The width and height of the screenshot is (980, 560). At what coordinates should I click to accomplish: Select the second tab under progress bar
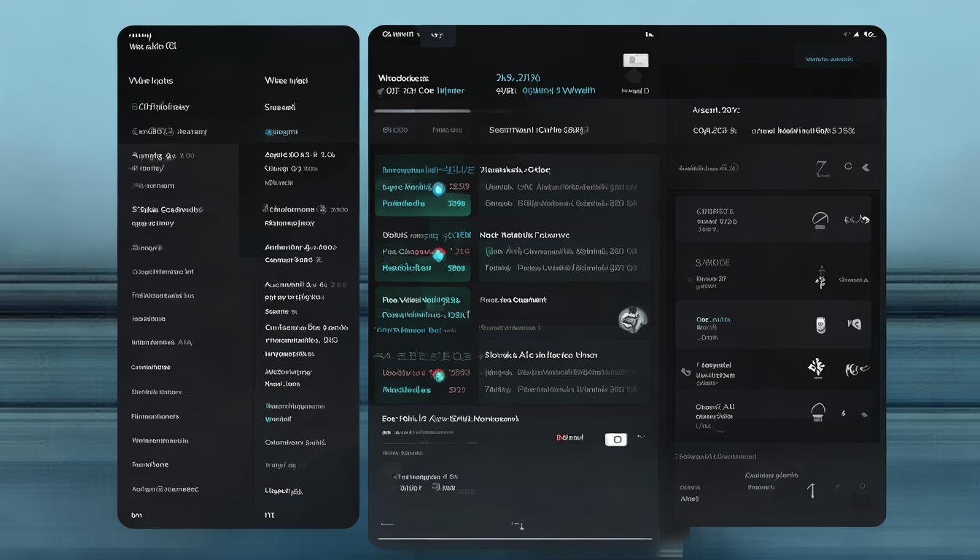447,131
